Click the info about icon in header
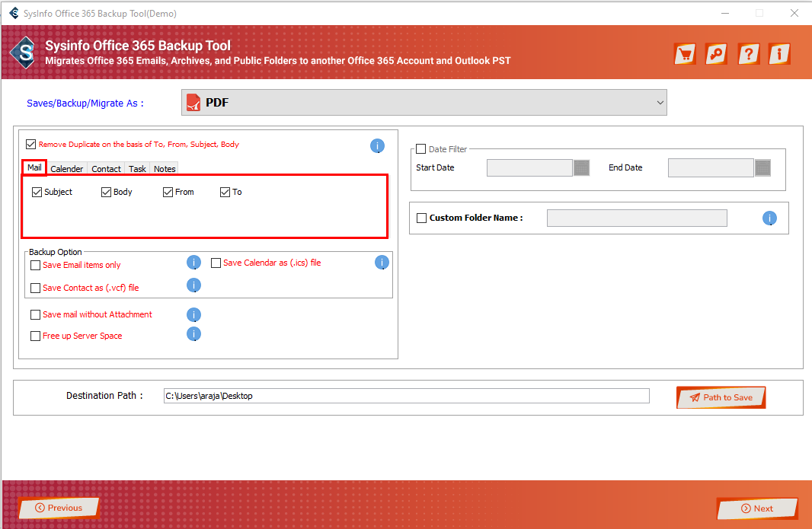Screen dimensions: 812x529 [x=779, y=54]
